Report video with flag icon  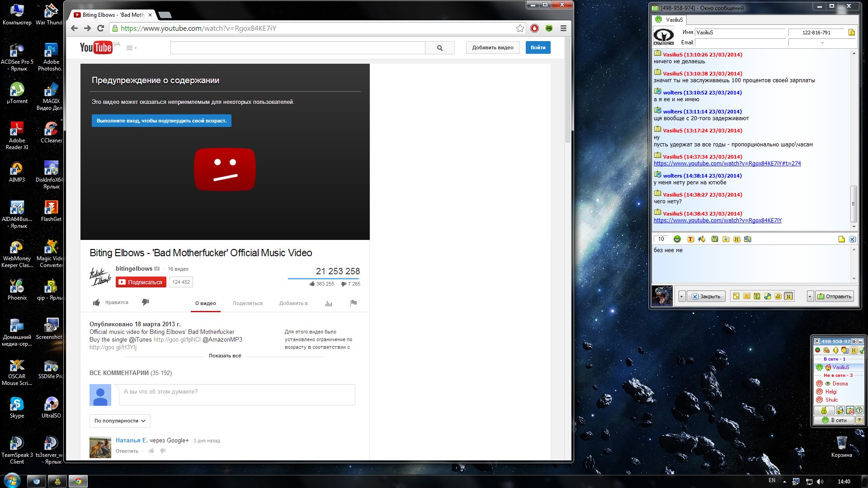pyautogui.click(x=354, y=303)
